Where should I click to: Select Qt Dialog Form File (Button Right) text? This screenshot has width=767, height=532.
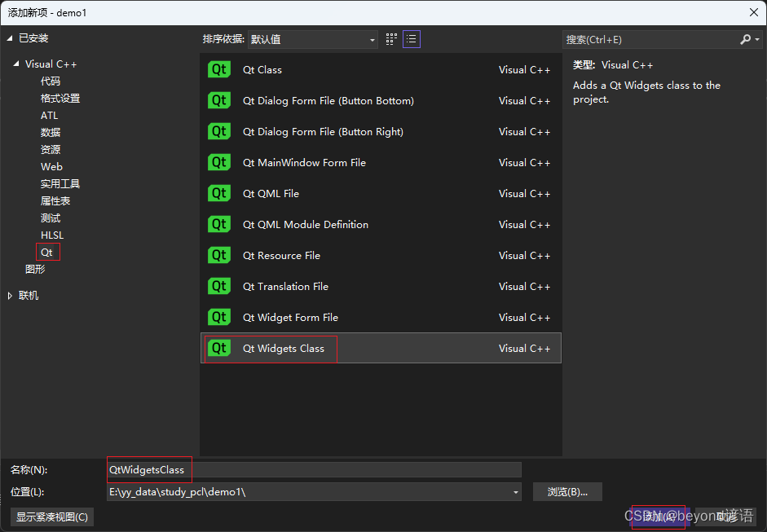[323, 131]
